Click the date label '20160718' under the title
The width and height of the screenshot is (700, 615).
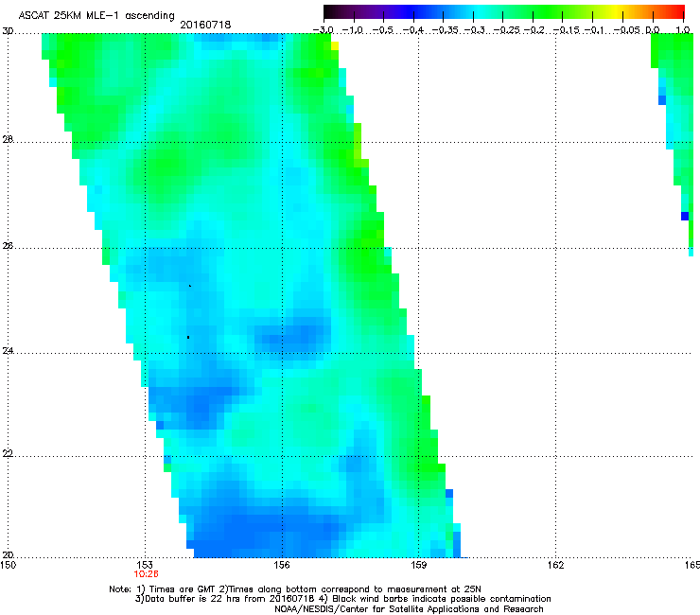point(205,25)
